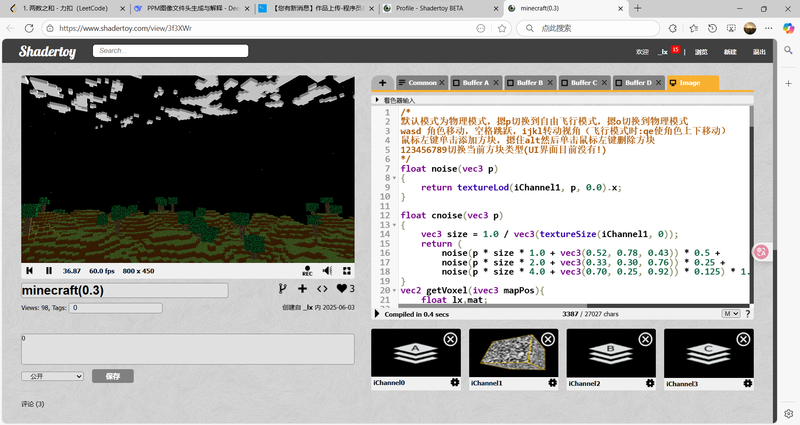This screenshot has width=800, height=425.
Task: Enter fullscreen shader view
Action: coord(347,271)
